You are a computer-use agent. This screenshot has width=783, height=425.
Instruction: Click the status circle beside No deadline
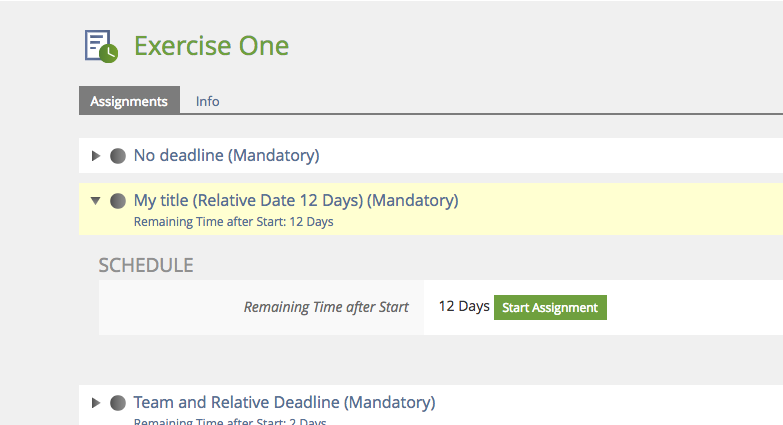coord(118,156)
